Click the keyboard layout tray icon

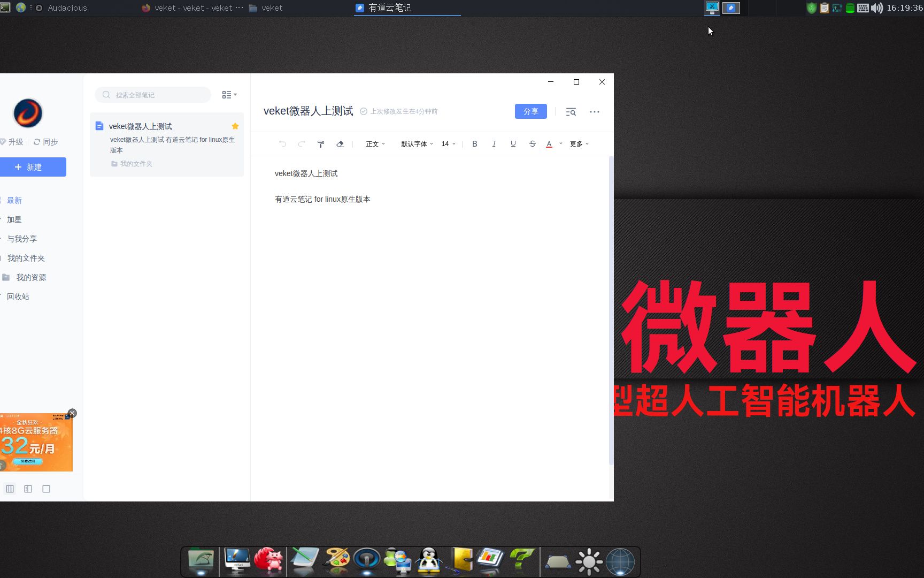tap(863, 8)
